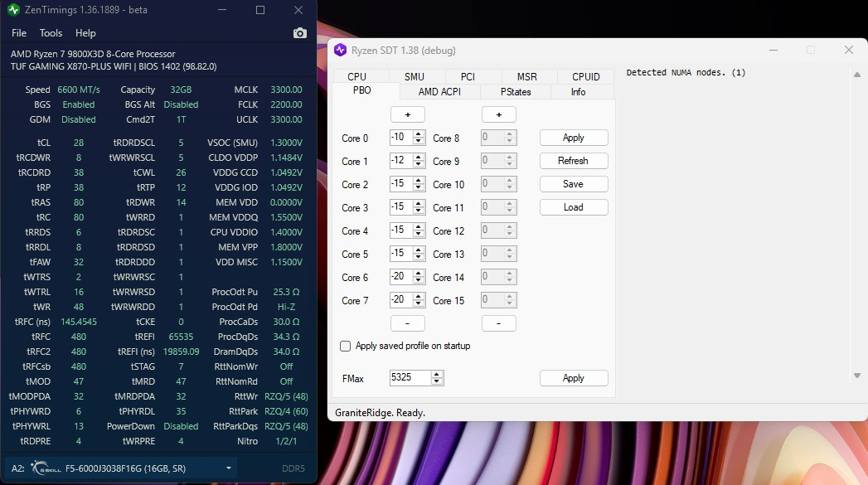868x485 pixels.
Task: Click the minus button below Core 7 column
Action: coord(407,323)
